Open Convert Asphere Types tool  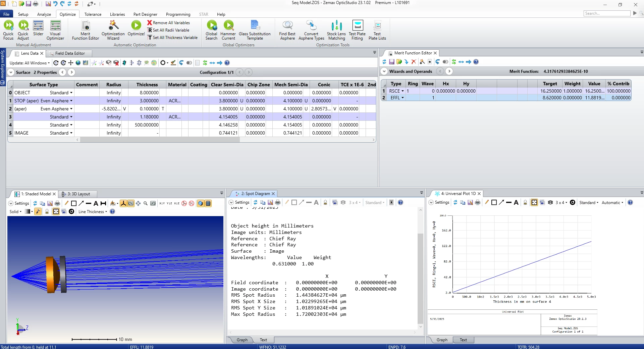click(311, 30)
